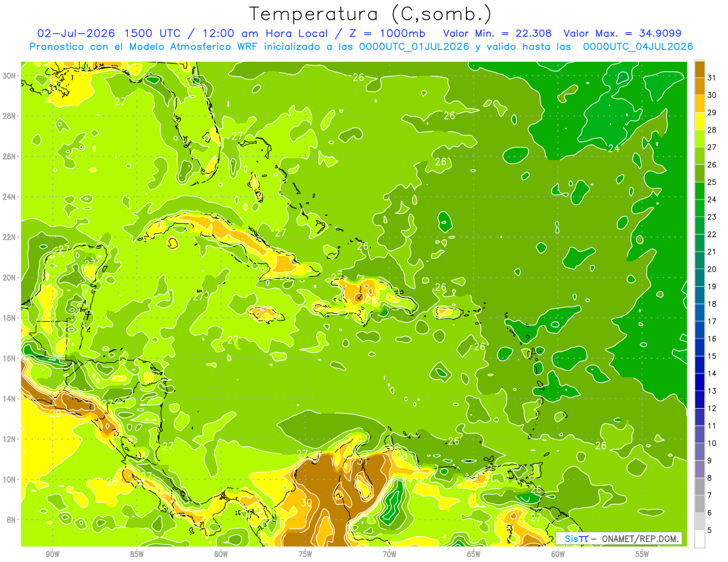The height and width of the screenshot is (562, 728).
Task: Click the legend scale label '10'
Action: coord(712,443)
